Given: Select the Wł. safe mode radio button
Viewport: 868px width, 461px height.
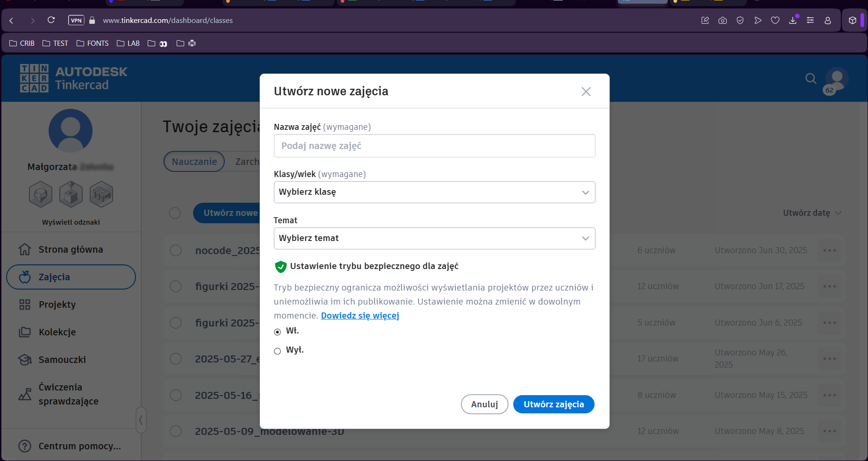Looking at the screenshot, I should coord(278,332).
